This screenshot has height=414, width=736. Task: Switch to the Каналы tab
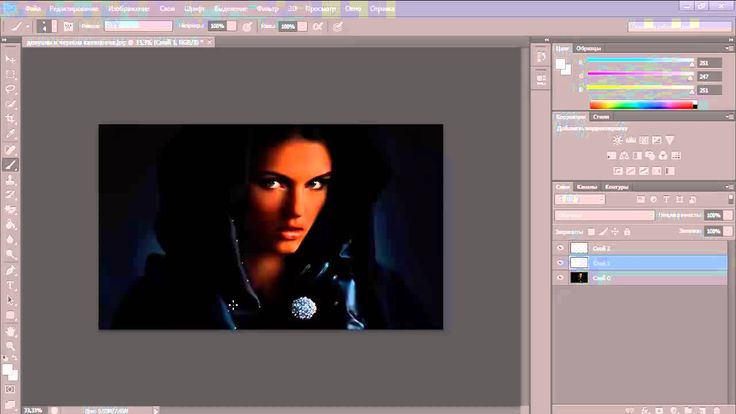[x=587, y=187]
